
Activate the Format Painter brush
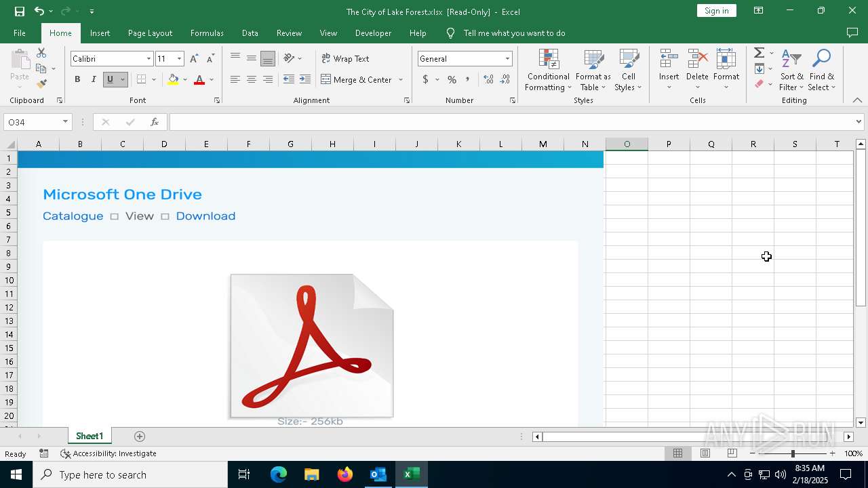coord(41,84)
